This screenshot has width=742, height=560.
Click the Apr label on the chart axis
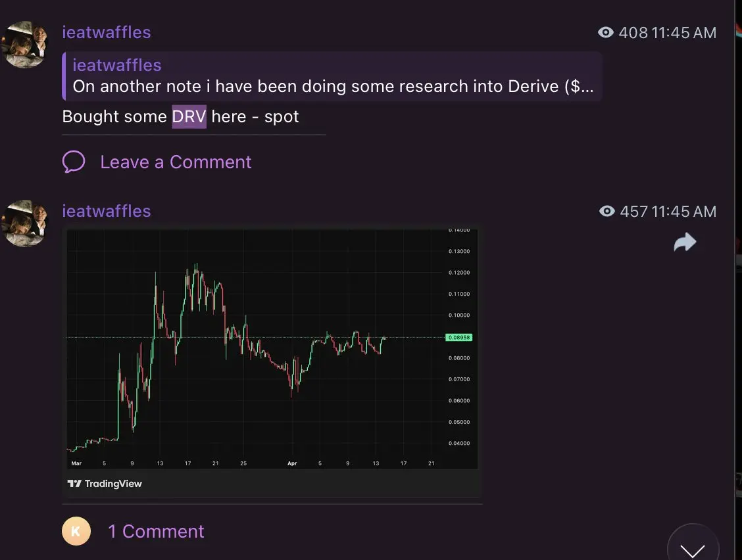point(292,463)
